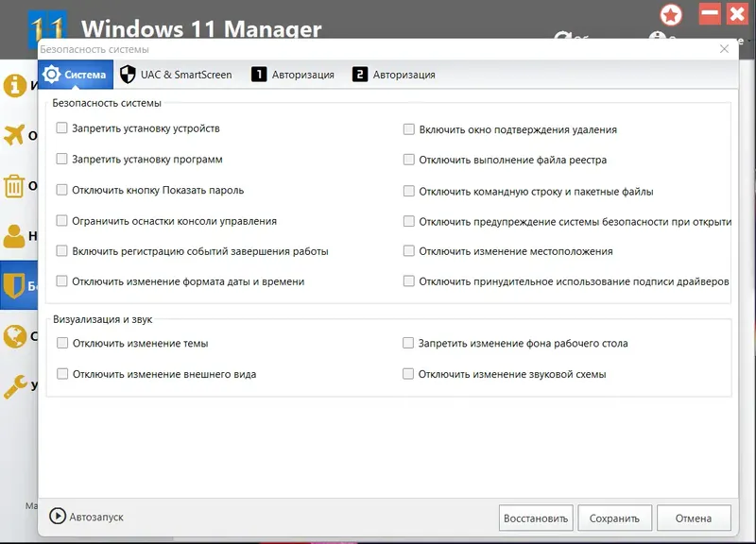This screenshot has height=544, width=756.
Task: Enable Запретить установку программ
Action: click(61, 159)
